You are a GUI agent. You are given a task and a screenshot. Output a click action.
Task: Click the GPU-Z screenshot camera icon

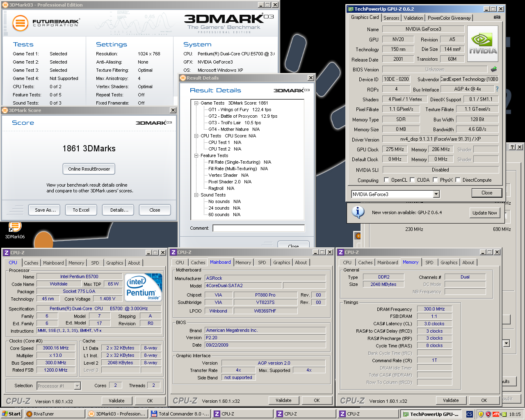(x=497, y=17)
